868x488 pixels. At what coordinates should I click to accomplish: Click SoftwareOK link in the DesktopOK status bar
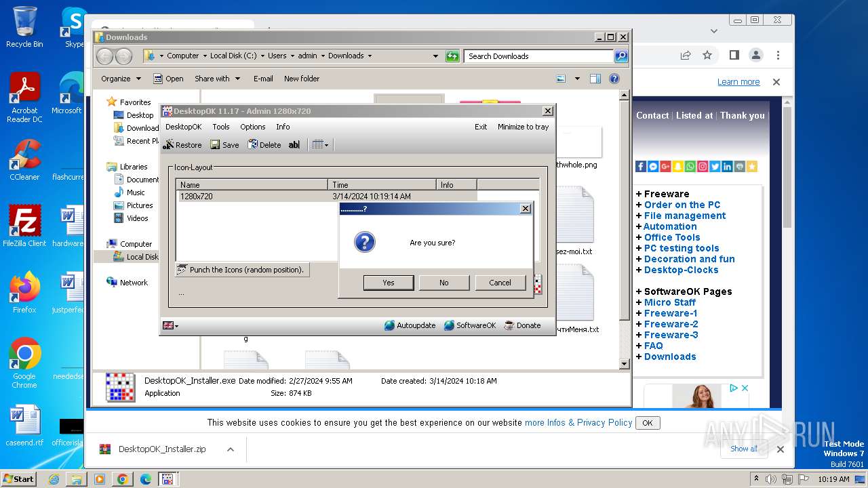click(470, 325)
